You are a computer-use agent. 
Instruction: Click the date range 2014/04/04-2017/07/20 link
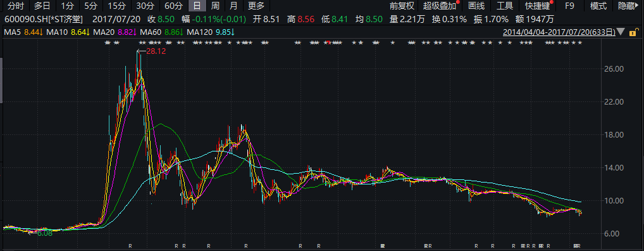click(559, 32)
